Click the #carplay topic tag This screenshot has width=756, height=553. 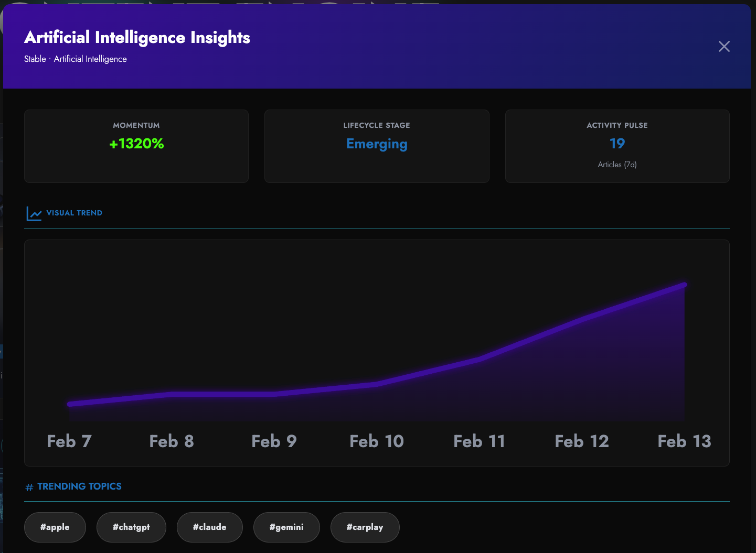coord(365,527)
